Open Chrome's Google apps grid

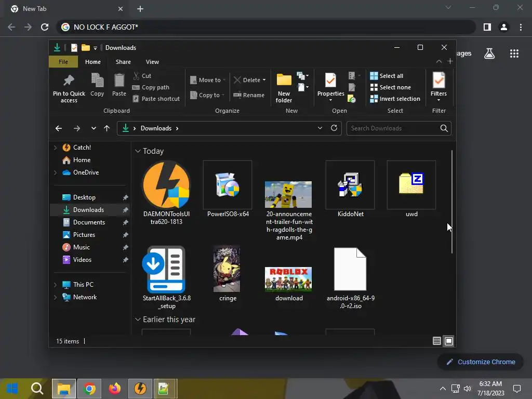[514, 54]
